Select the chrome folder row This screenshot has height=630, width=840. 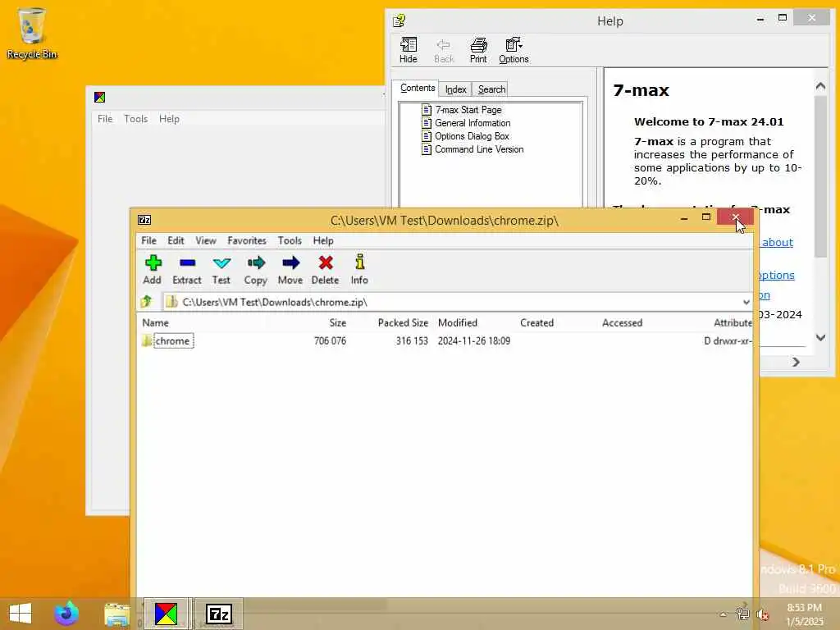[445, 340]
